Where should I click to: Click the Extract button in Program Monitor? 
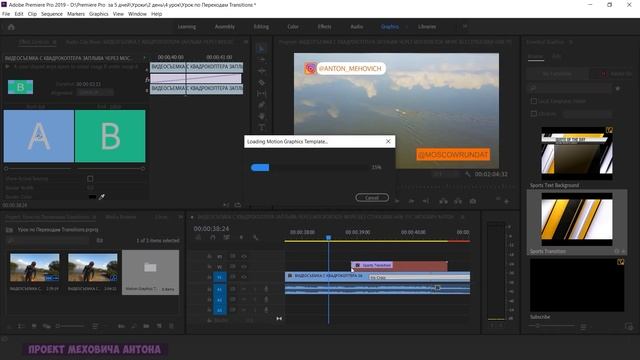pos(458,201)
